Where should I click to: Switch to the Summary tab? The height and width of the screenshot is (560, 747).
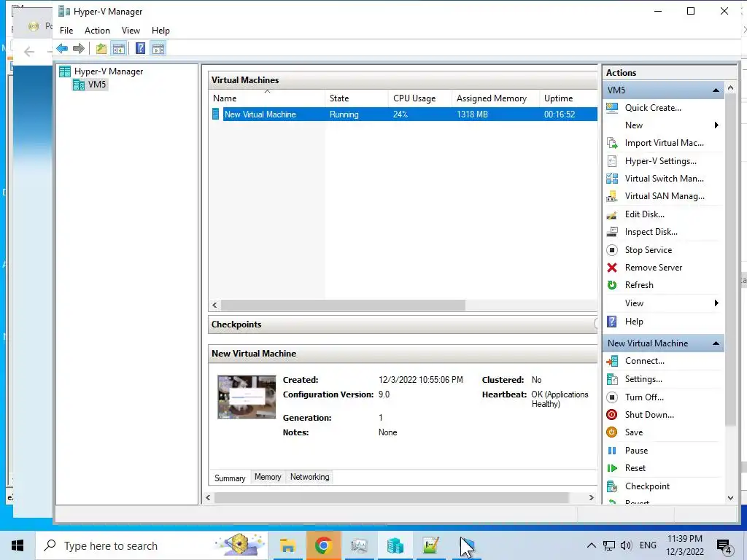(x=230, y=478)
